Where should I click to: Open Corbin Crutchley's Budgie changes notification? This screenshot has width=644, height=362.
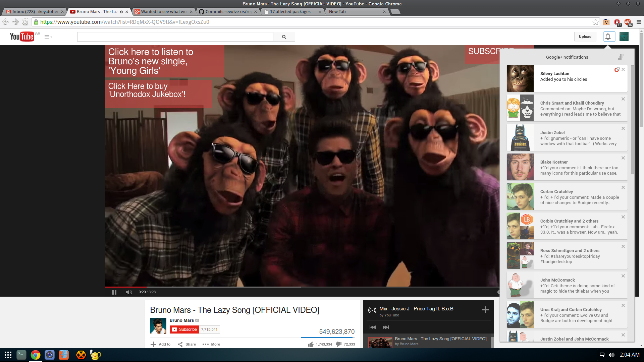pyautogui.click(x=567, y=196)
